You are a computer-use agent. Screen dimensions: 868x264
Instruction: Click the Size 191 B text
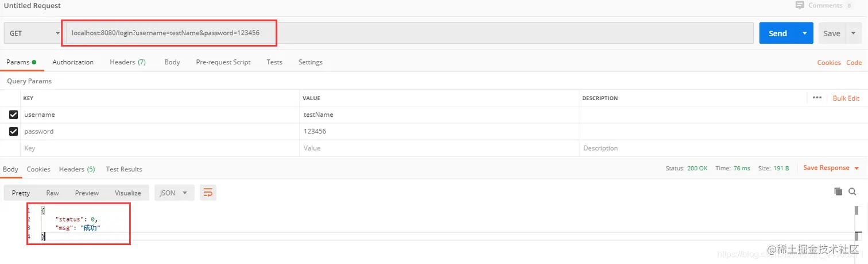(773, 169)
